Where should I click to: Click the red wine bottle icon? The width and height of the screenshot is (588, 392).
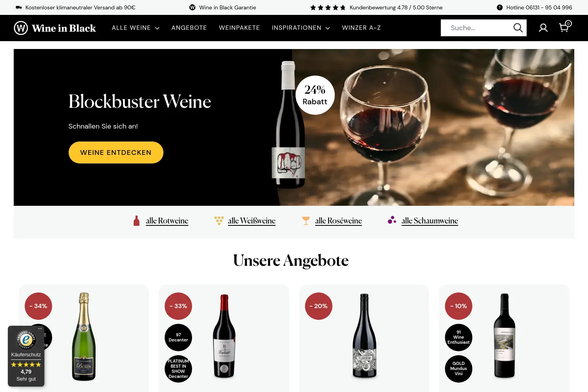(x=136, y=221)
